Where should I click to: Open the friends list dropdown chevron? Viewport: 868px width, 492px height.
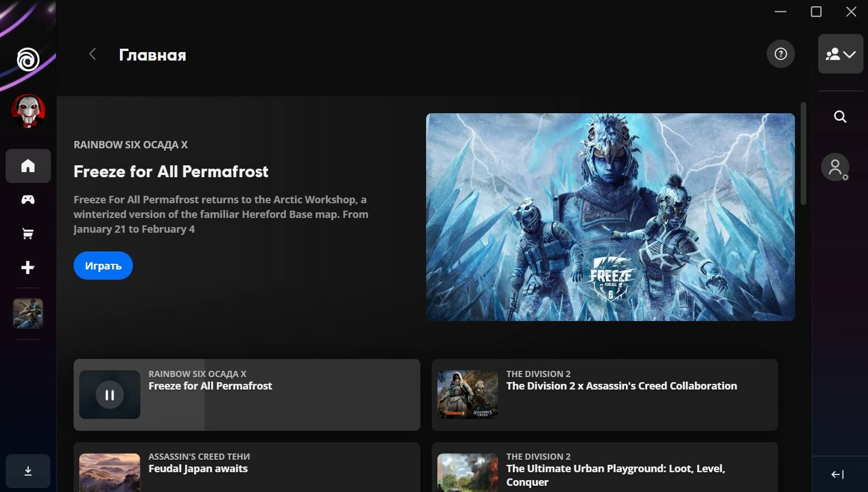click(848, 54)
